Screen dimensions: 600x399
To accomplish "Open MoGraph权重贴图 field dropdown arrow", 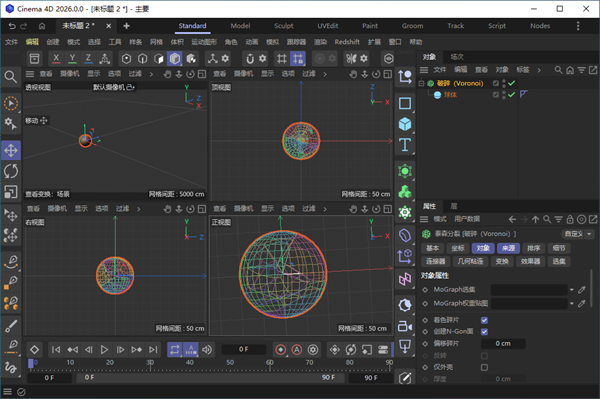I will (572, 303).
